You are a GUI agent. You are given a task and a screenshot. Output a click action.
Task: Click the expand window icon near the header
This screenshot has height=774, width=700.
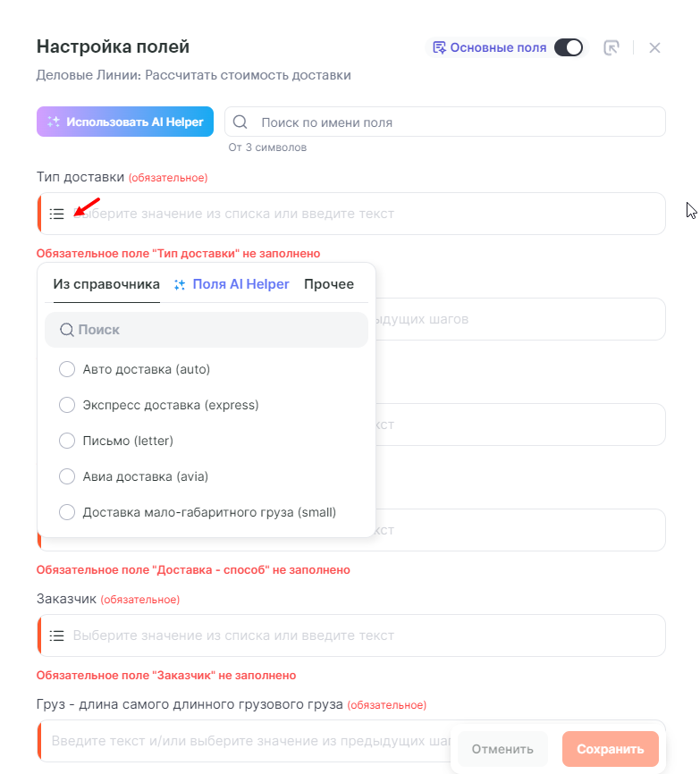[x=611, y=48]
